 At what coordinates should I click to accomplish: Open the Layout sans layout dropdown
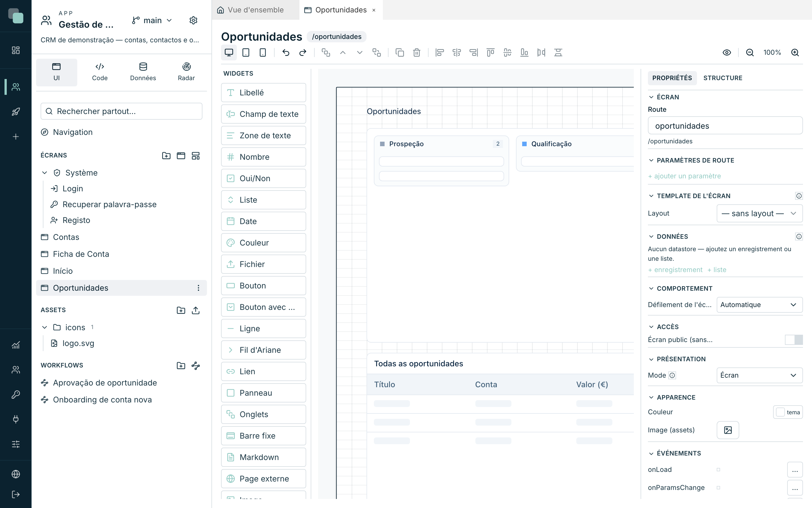(759, 213)
